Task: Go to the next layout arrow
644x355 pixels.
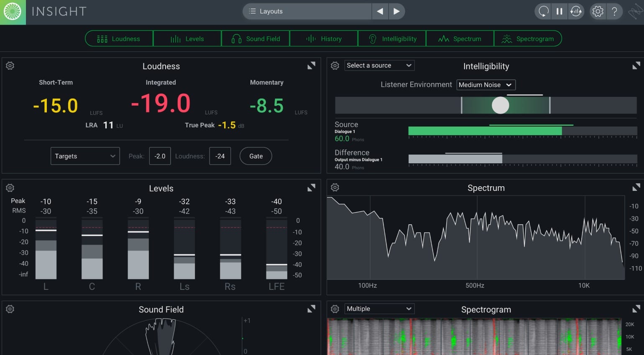Action: 396,11
